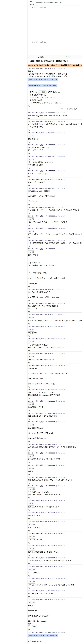Reply to post 0108 with arrow icon

point(29,563)
